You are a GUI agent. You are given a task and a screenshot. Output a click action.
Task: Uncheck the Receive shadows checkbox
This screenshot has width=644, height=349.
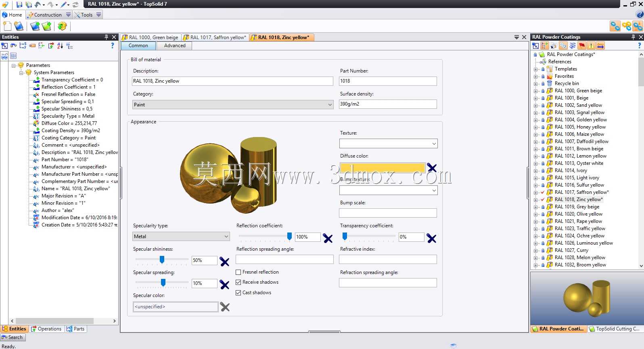point(238,282)
